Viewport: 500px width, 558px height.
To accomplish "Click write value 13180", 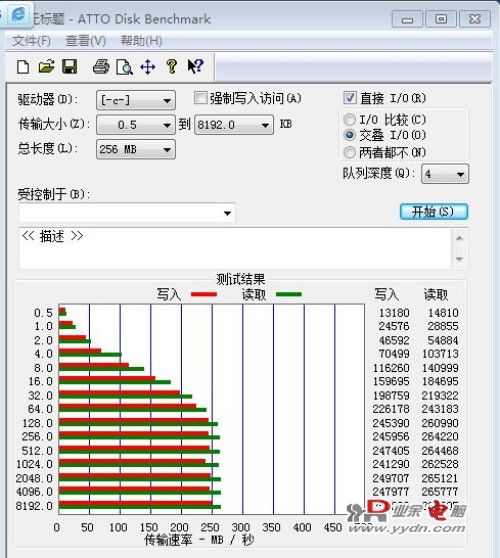I will tap(394, 313).
